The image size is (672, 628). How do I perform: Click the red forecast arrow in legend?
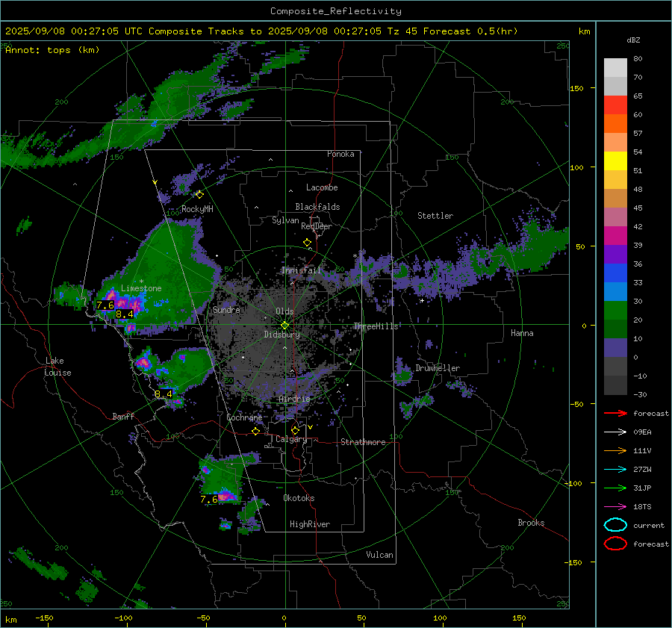coord(615,413)
